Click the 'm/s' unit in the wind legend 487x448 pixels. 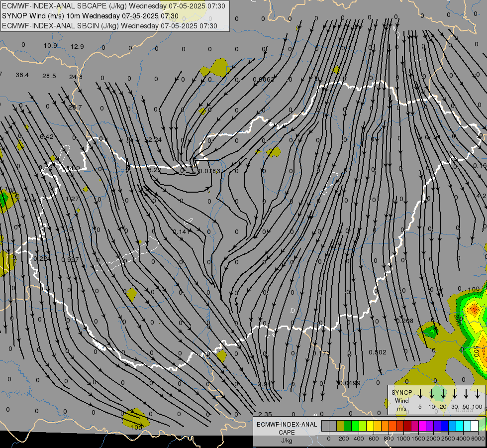pos(401,409)
